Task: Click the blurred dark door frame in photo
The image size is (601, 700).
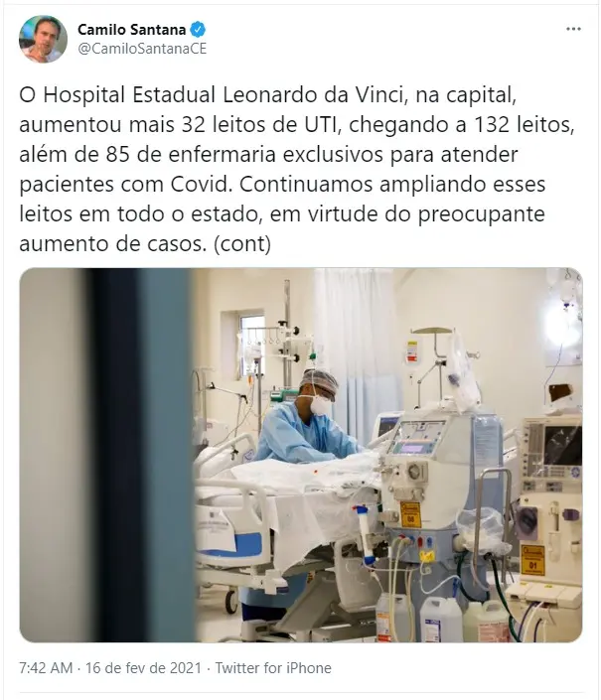Action: coord(139,455)
